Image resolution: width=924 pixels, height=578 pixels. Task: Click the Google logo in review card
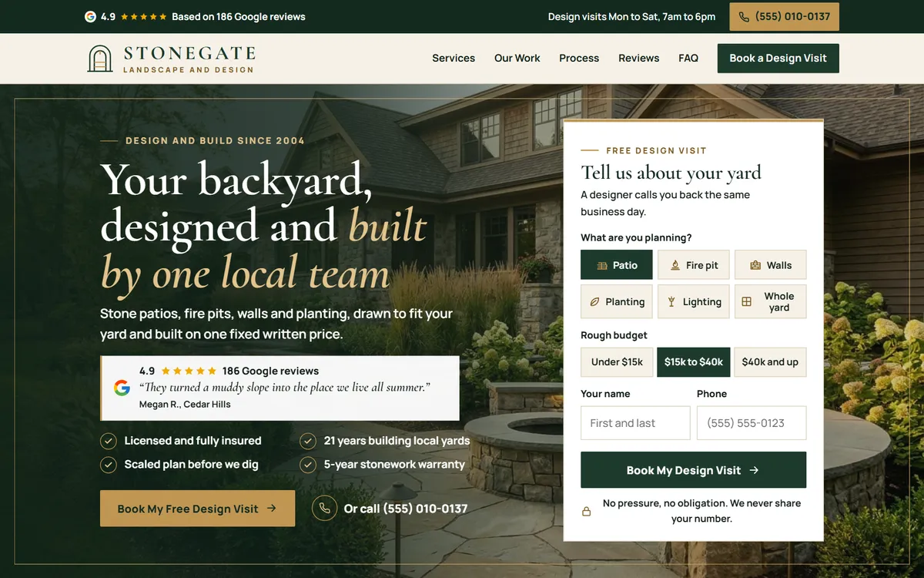(x=122, y=388)
